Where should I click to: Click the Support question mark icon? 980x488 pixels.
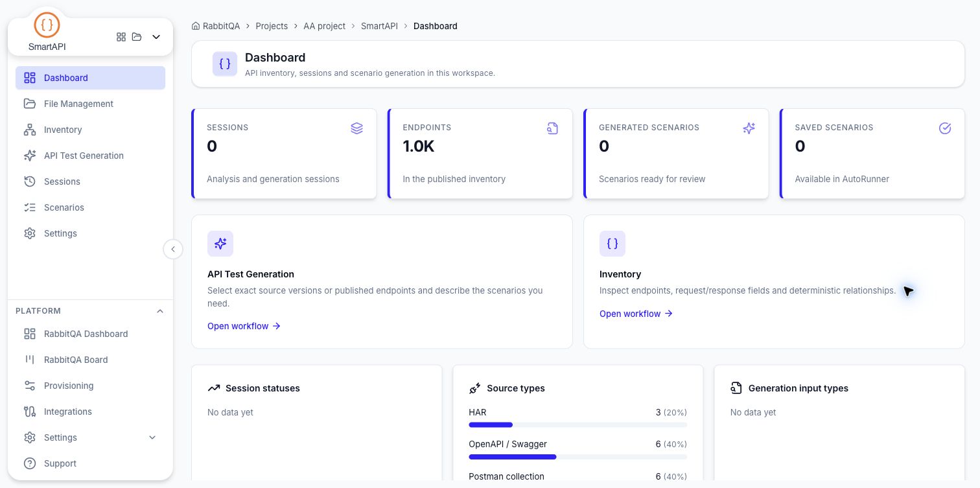point(29,463)
